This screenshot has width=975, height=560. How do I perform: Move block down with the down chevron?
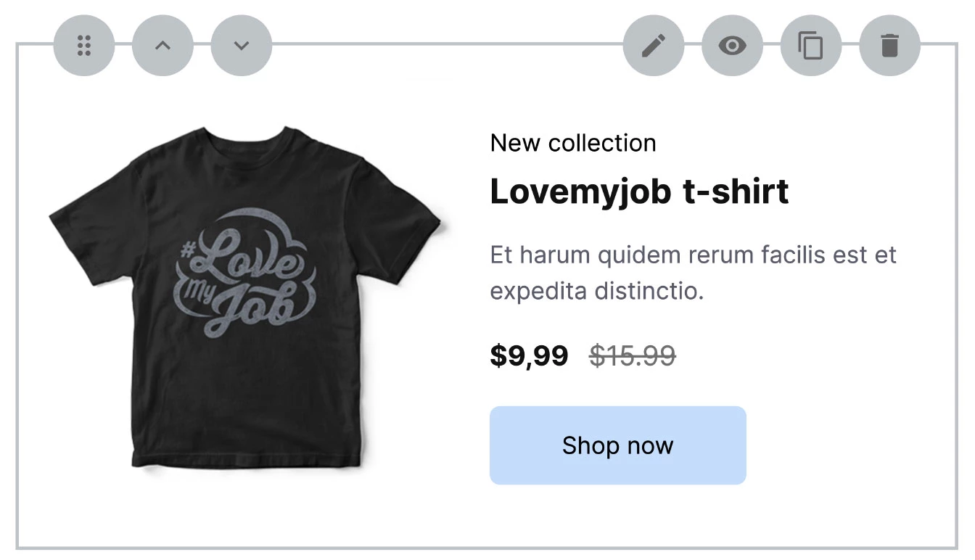pos(242,45)
